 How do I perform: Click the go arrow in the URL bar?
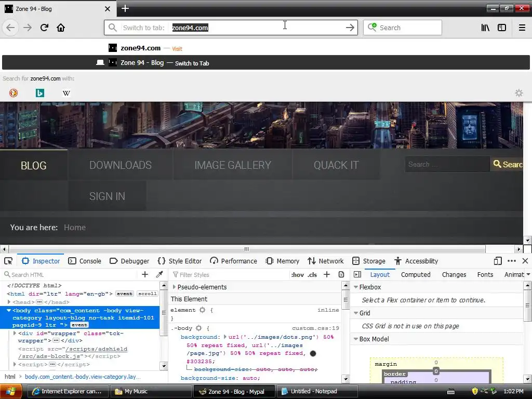350,28
